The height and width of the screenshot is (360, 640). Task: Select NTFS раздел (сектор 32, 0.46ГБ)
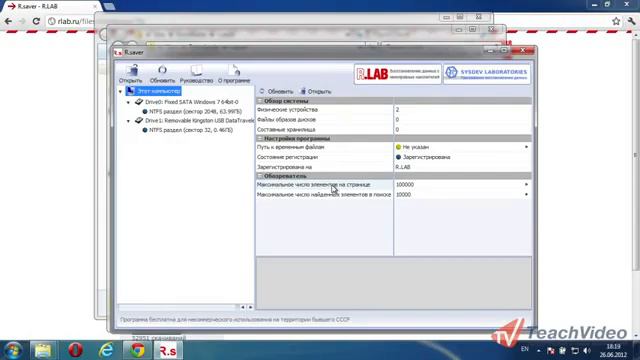pos(191,130)
